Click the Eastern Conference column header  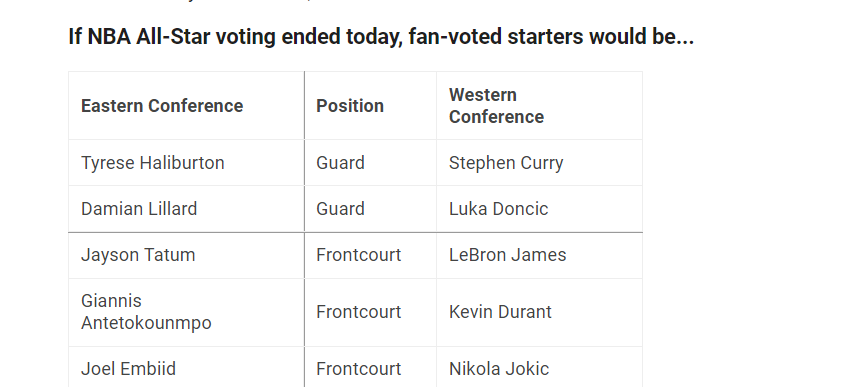click(186, 105)
